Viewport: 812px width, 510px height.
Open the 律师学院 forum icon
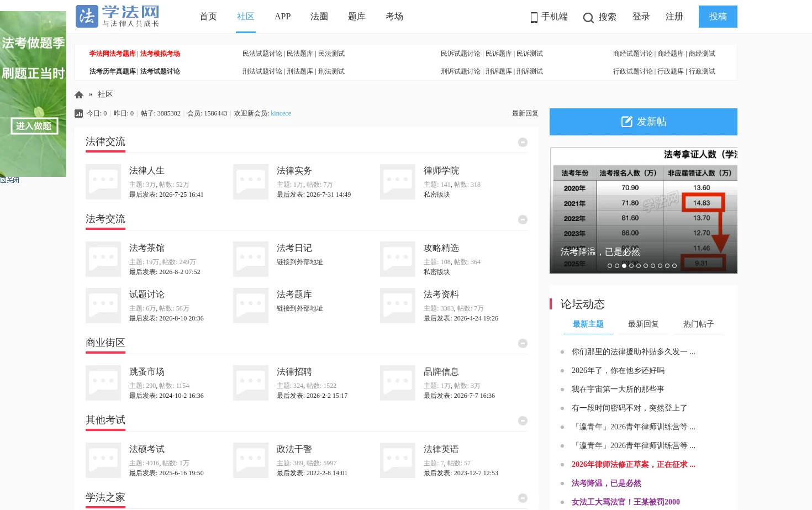click(x=398, y=182)
